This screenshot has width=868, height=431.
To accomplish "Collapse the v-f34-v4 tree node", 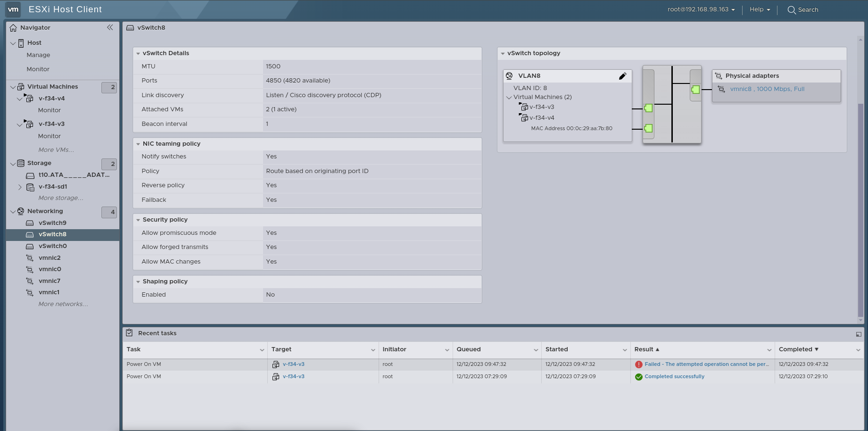I will [19, 99].
